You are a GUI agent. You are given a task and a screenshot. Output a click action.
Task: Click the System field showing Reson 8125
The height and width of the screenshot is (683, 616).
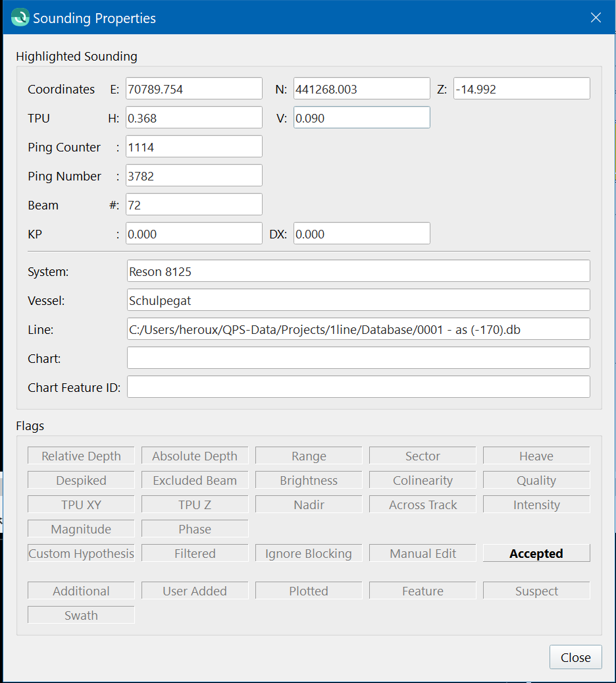tap(359, 271)
